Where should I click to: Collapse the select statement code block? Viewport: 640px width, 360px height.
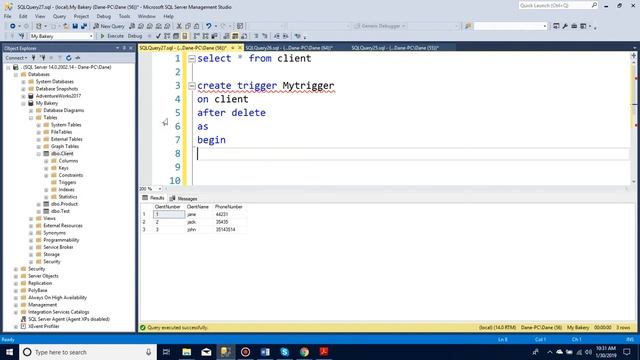pyautogui.click(x=192, y=59)
